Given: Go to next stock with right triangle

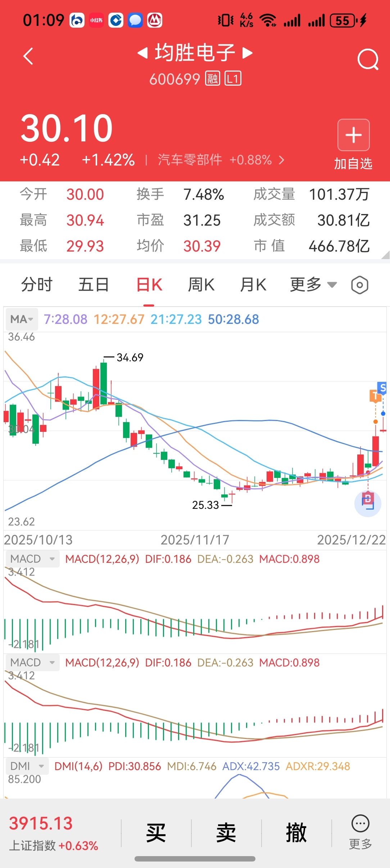Looking at the screenshot, I should pos(247,53).
